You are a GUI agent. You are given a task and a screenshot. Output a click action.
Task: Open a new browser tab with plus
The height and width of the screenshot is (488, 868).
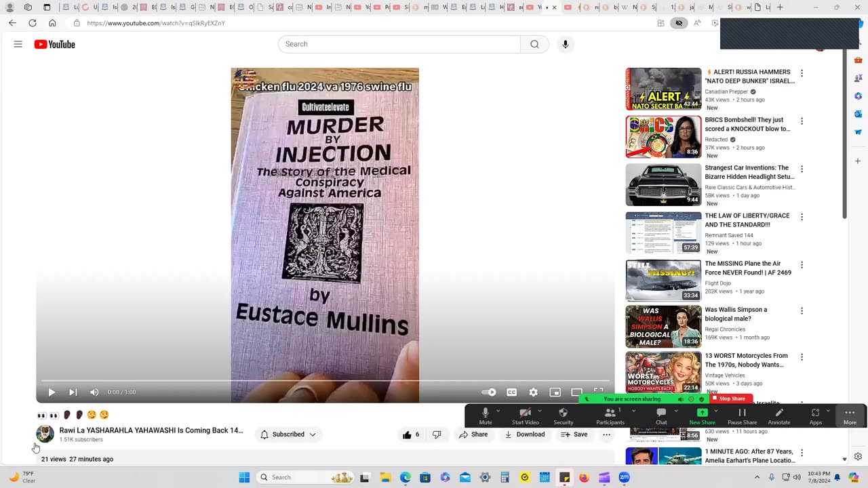click(x=780, y=7)
